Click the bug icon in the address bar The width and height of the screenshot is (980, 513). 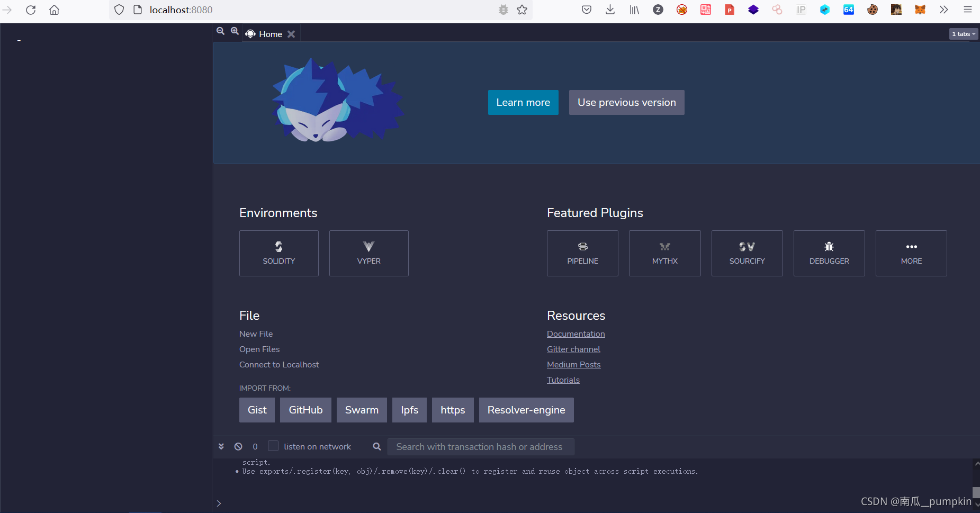(503, 10)
